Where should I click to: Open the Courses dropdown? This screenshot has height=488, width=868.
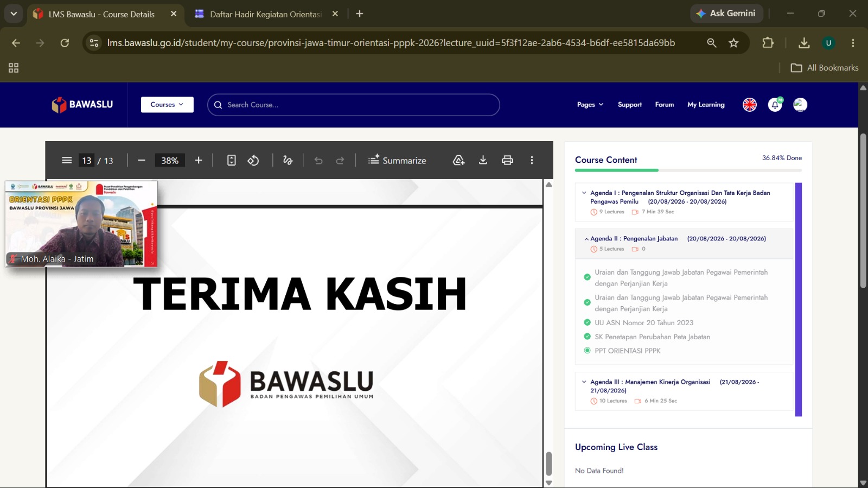point(167,105)
